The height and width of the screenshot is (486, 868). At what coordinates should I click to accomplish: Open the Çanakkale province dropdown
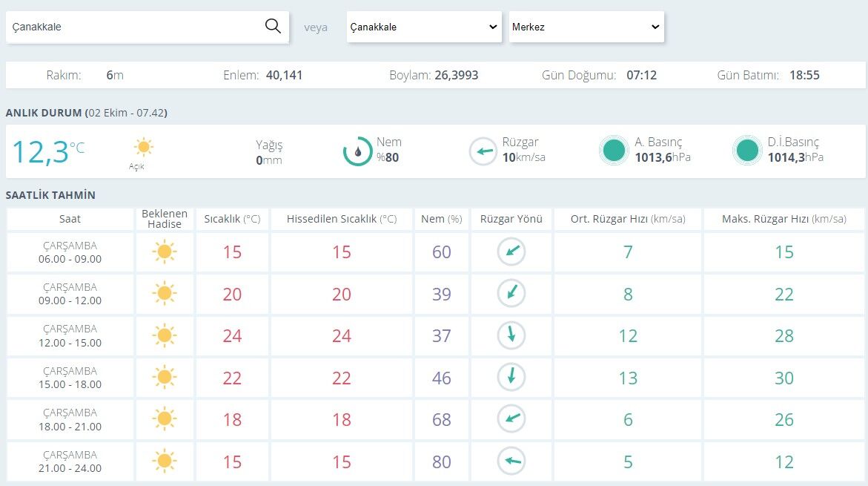click(424, 27)
